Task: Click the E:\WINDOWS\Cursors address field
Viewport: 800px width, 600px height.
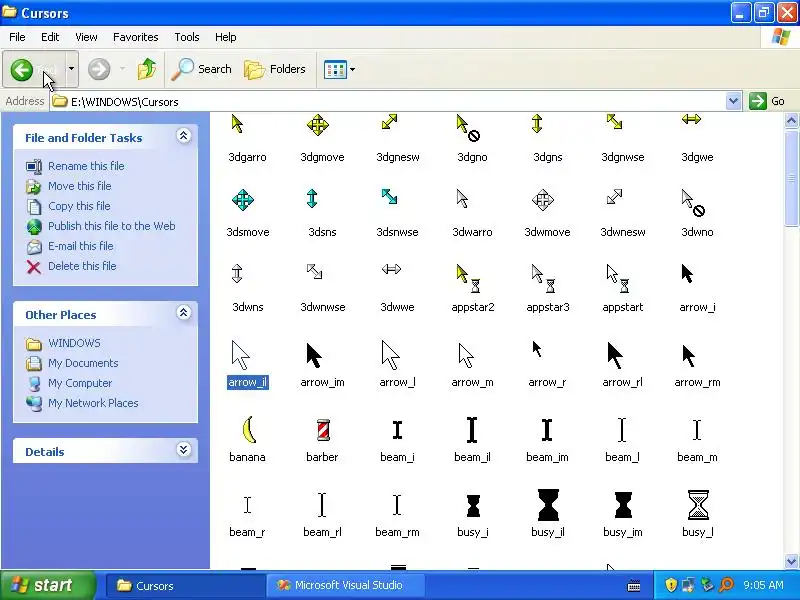Action: coord(388,102)
